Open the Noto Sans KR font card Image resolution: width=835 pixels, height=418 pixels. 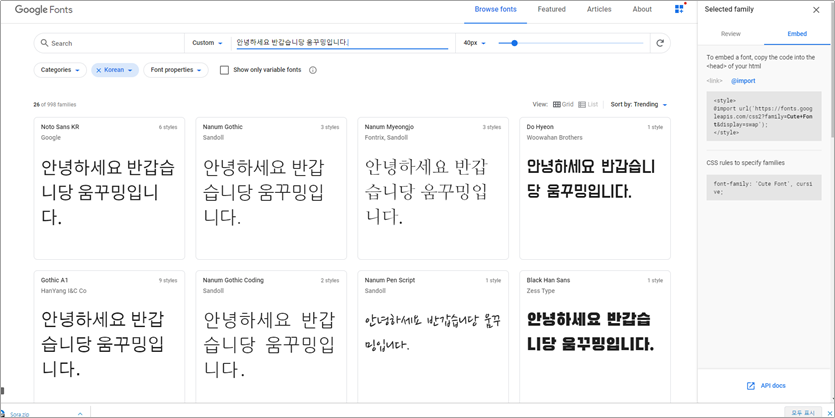coord(109,188)
